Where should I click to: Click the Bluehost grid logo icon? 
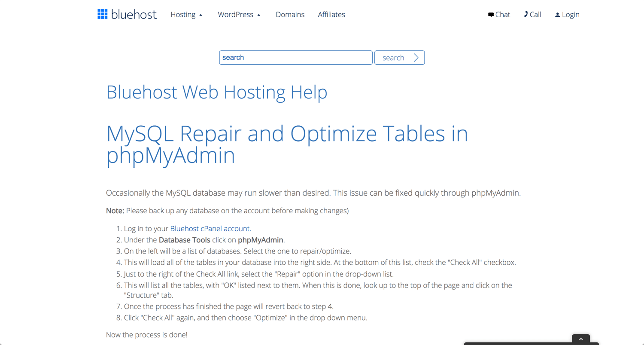(x=102, y=14)
